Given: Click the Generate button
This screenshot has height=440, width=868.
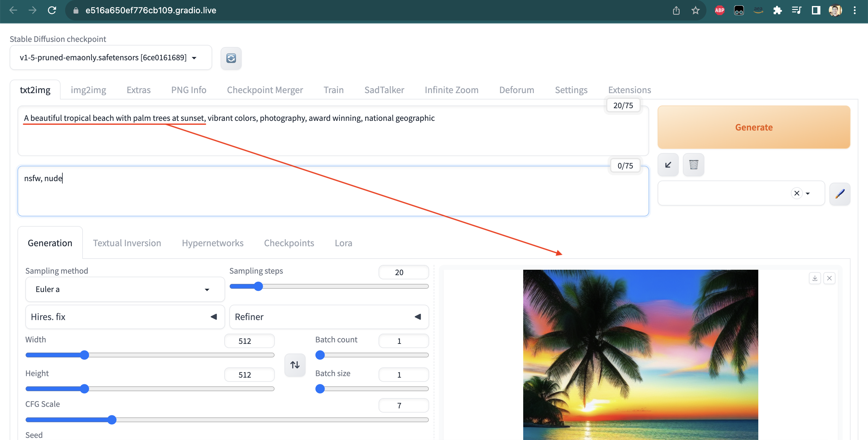Looking at the screenshot, I should click(x=754, y=127).
